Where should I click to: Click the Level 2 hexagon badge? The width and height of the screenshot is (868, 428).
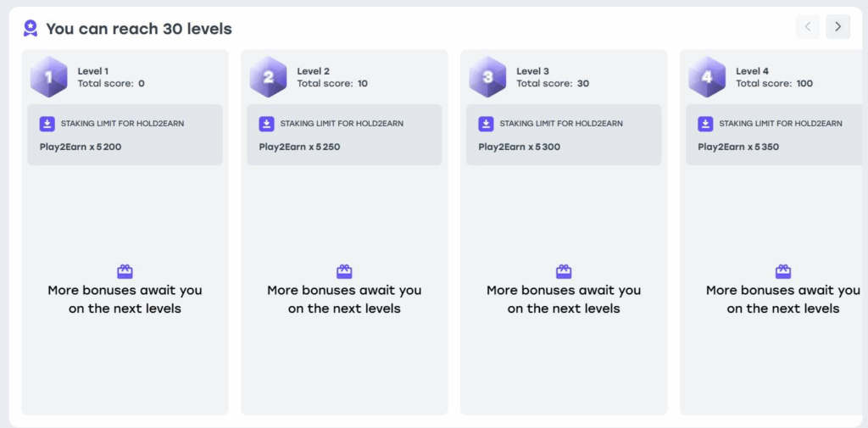(x=268, y=77)
